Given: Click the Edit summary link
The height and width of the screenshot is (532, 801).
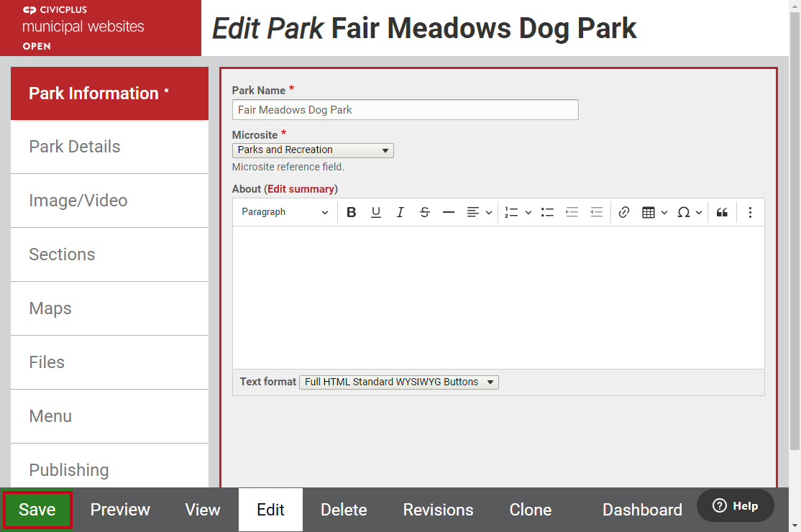Looking at the screenshot, I should [301, 189].
